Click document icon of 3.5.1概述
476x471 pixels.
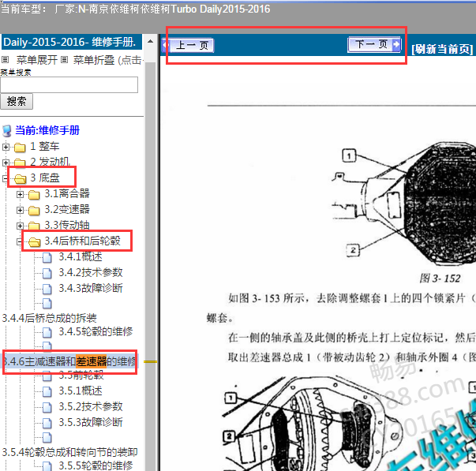(47, 392)
